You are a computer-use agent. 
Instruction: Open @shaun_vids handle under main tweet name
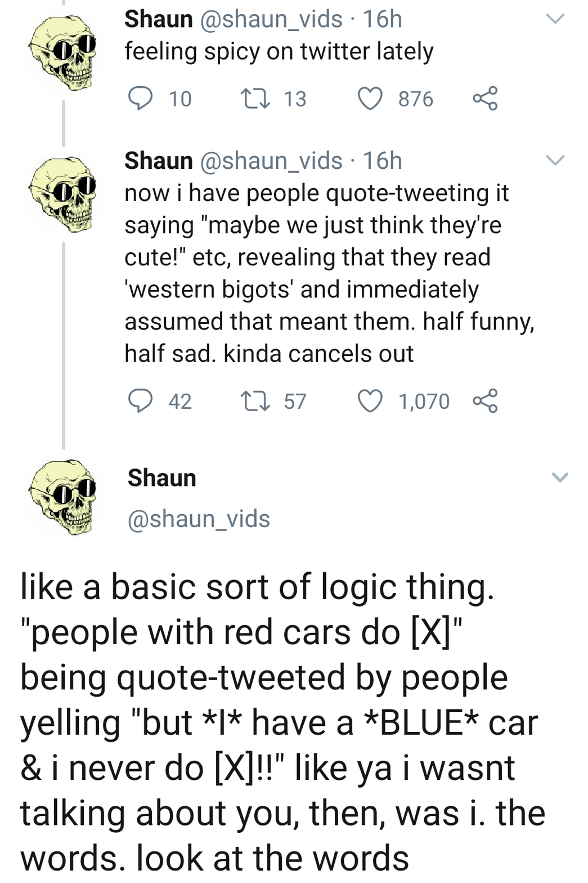(x=199, y=519)
